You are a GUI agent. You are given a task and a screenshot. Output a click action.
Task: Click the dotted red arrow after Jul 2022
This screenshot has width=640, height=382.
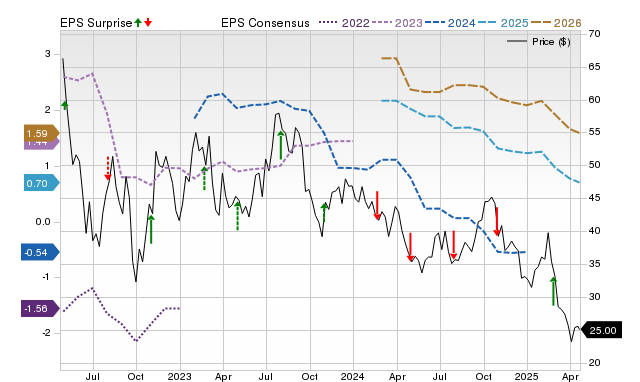coord(108,168)
